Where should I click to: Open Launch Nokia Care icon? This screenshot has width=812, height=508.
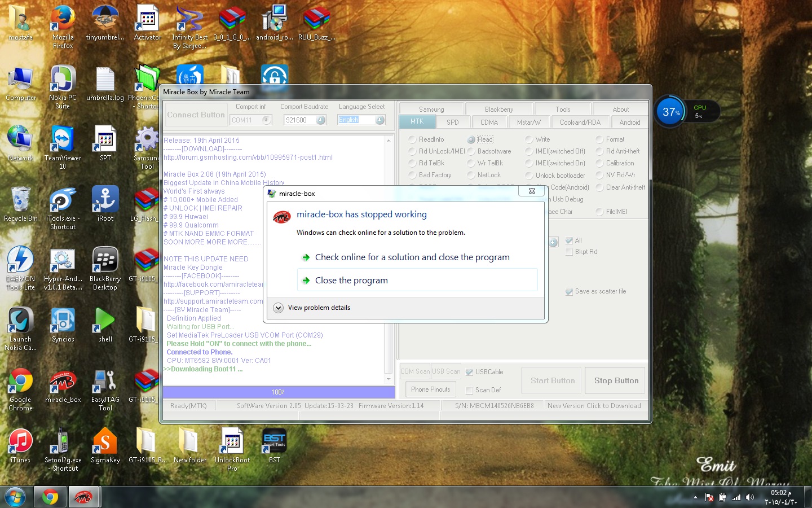coord(20,329)
